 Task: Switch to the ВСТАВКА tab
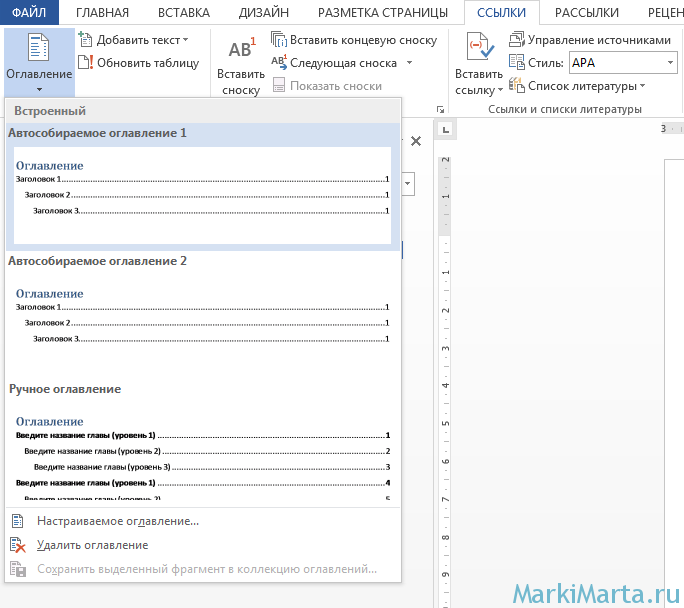pyautogui.click(x=184, y=13)
